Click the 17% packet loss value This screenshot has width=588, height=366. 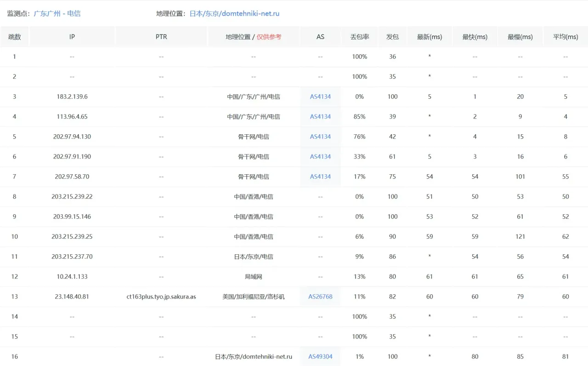pyautogui.click(x=360, y=177)
